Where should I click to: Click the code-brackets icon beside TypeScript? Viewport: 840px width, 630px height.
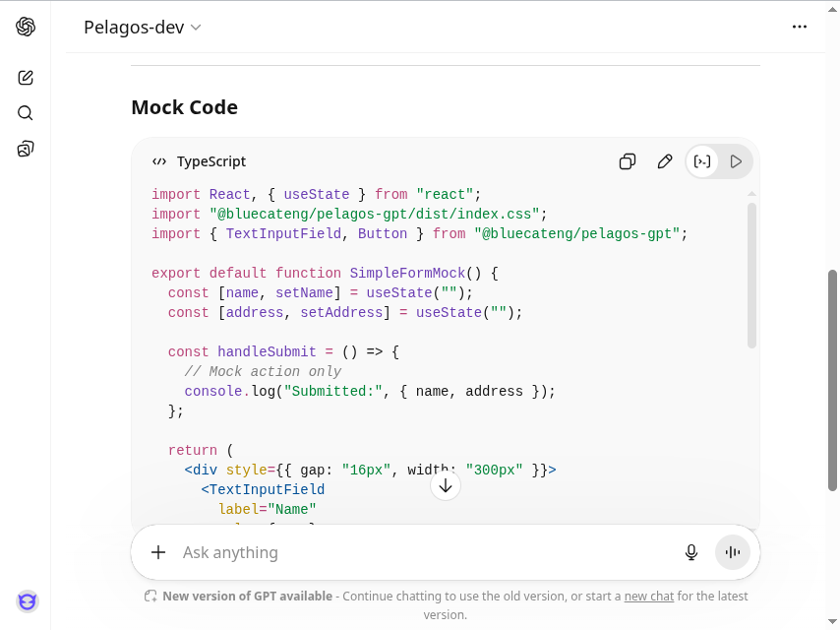(x=159, y=161)
